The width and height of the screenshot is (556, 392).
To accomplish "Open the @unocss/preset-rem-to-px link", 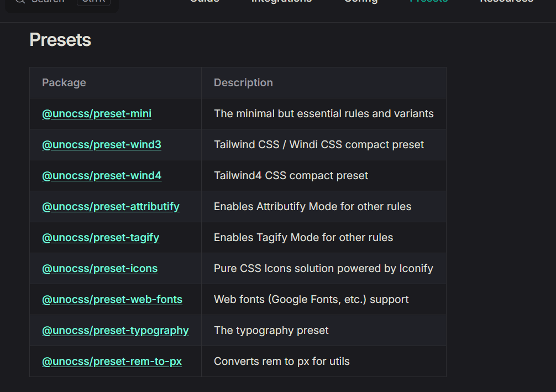I will point(112,361).
